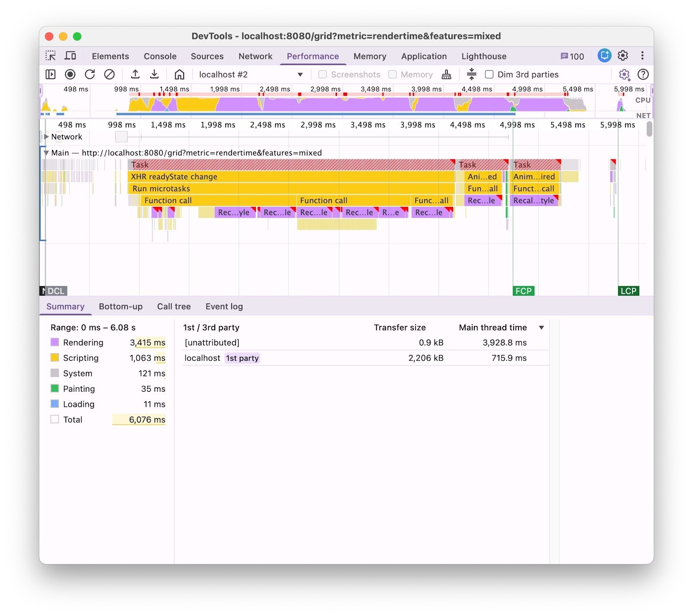Check Dim 3rd parties option
Image resolution: width=693 pixels, height=616 pixels.
(x=489, y=74)
